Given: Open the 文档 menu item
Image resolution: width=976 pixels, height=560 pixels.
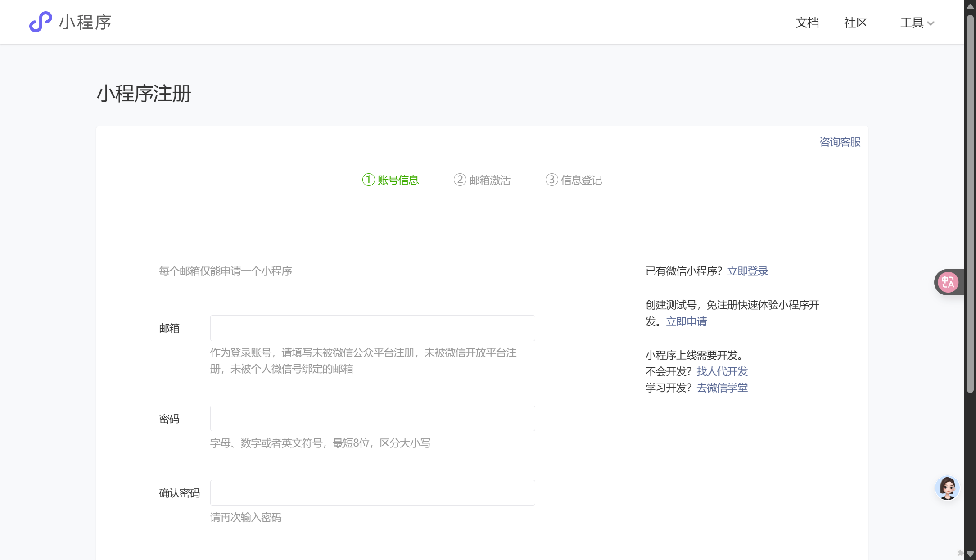Looking at the screenshot, I should tap(807, 23).
